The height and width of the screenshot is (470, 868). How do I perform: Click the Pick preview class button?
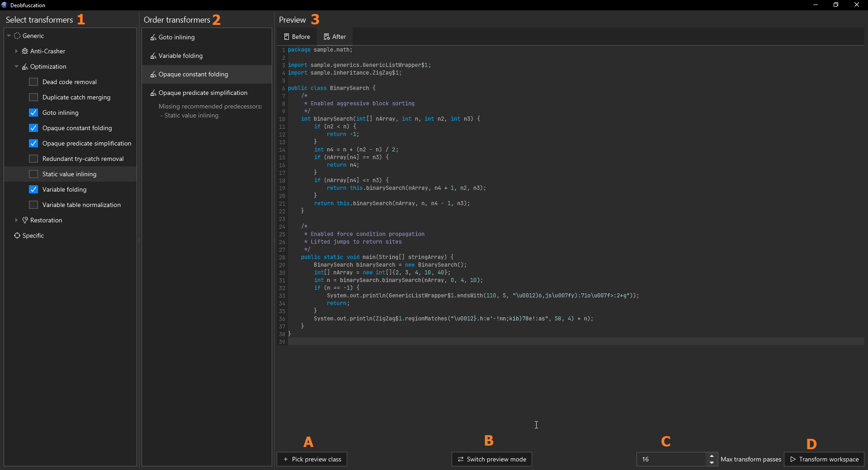312,459
